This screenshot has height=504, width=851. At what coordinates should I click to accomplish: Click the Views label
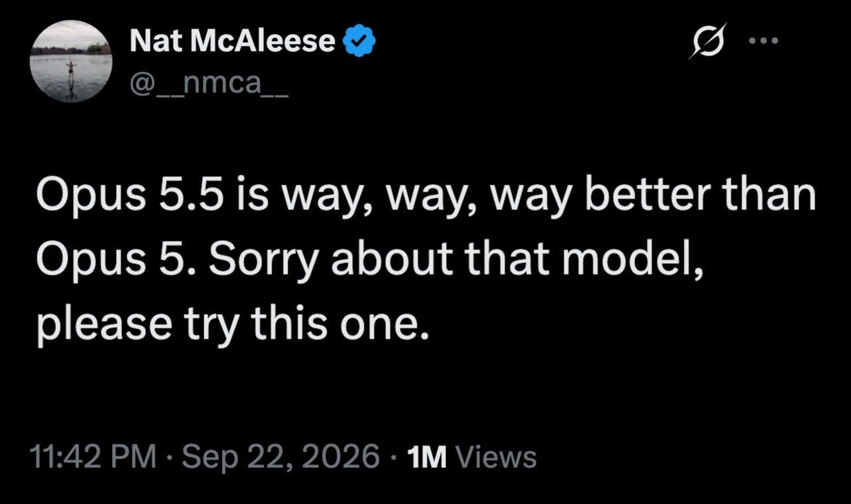click(x=497, y=457)
